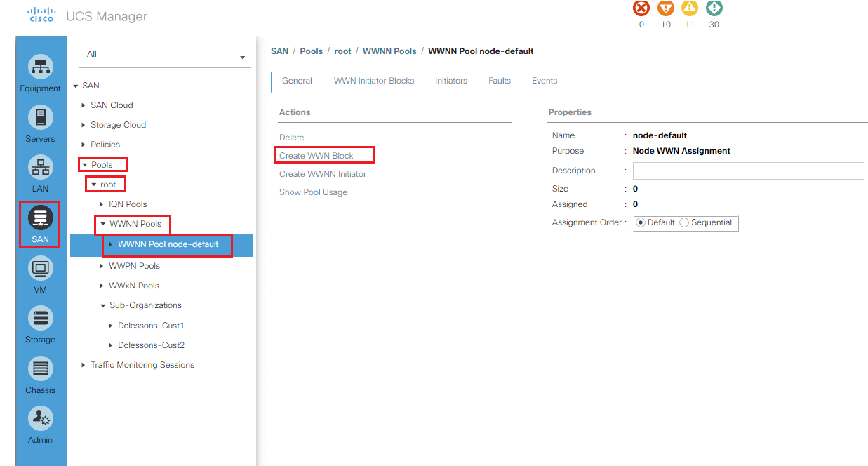868x466 pixels.
Task: Expand the Storage Cloud tree node
Action: (x=84, y=125)
